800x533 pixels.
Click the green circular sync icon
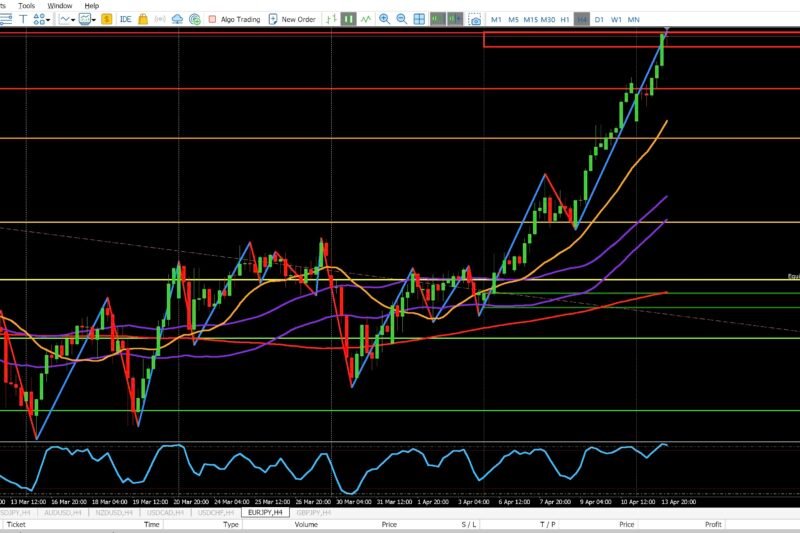(x=194, y=19)
